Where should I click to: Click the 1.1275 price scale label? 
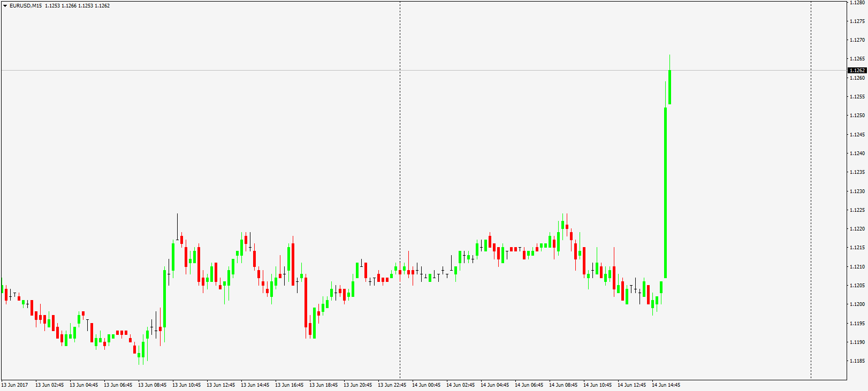click(857, 21)
